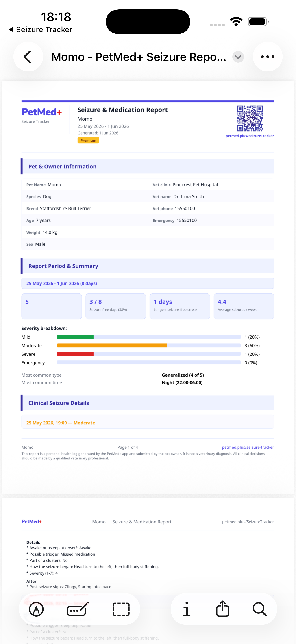
Task: Open petmed.plus/SeizureTracker link under QR code
Action: 250,136
